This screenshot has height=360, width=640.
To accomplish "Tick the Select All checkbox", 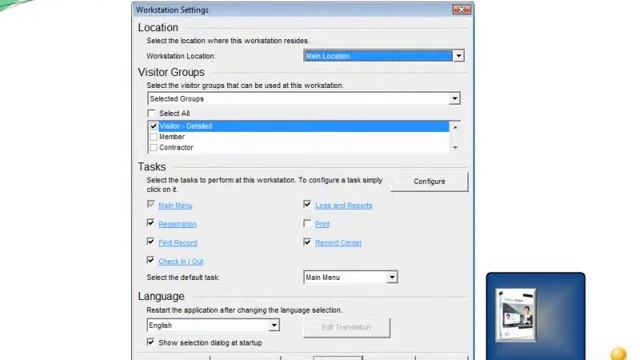I will pos(151,113).
